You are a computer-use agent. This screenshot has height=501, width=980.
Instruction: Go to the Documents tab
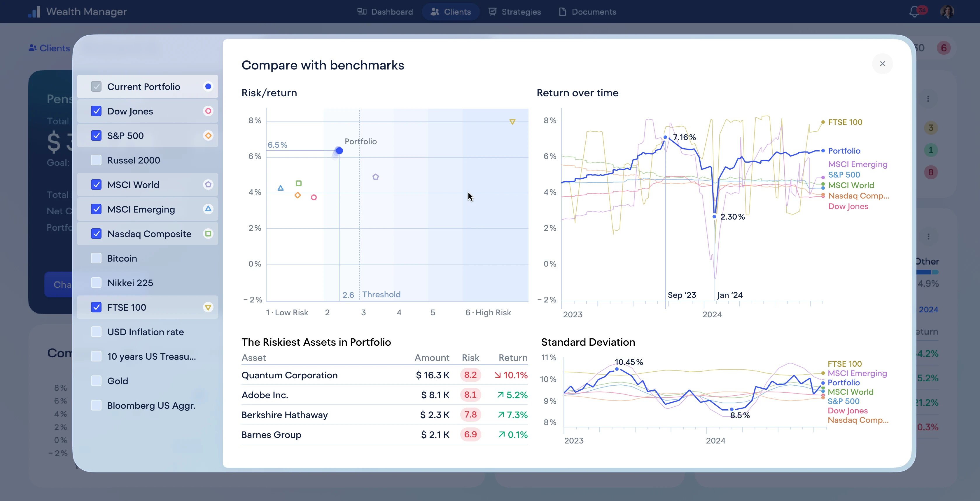(587, 12)
